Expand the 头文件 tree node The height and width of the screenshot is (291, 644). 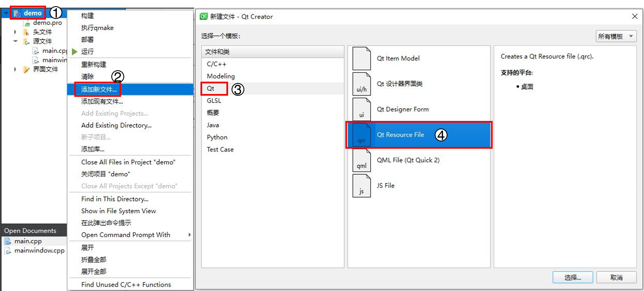(15, 32)
